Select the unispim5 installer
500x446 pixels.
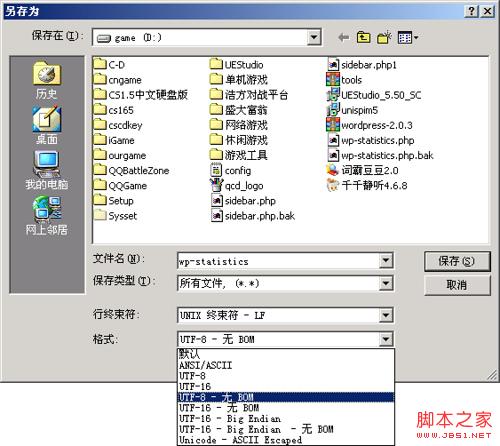tap(352, 110)
